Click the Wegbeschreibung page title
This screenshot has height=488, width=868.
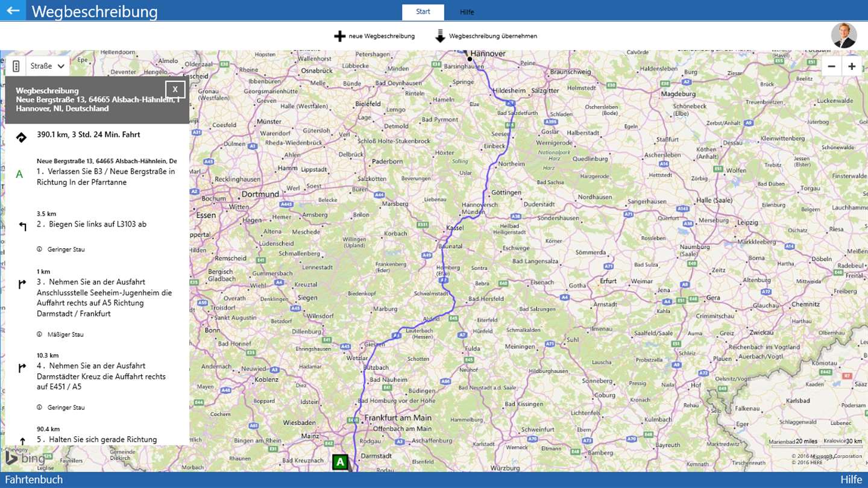pyautogui.click(x=95, y=11)
